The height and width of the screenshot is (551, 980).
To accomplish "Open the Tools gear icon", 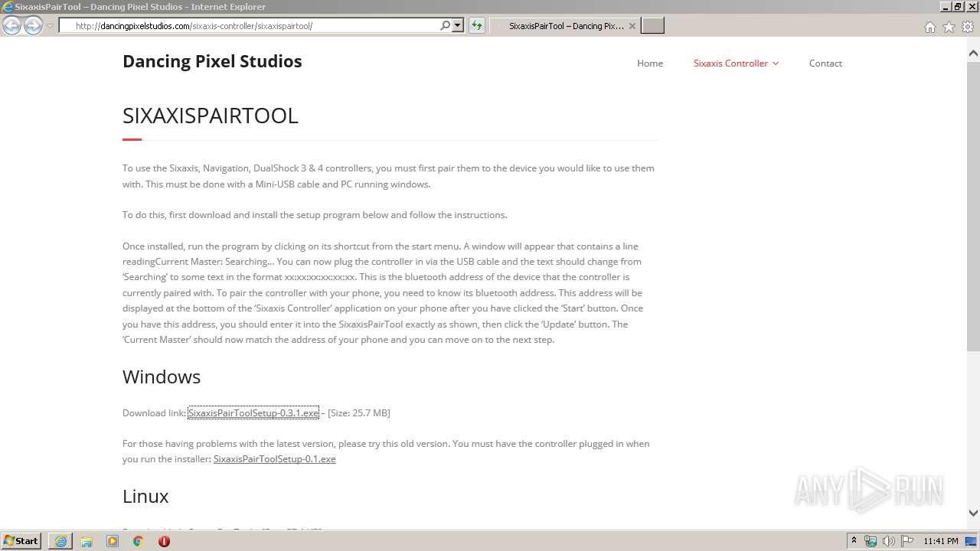I will point(968,27).
